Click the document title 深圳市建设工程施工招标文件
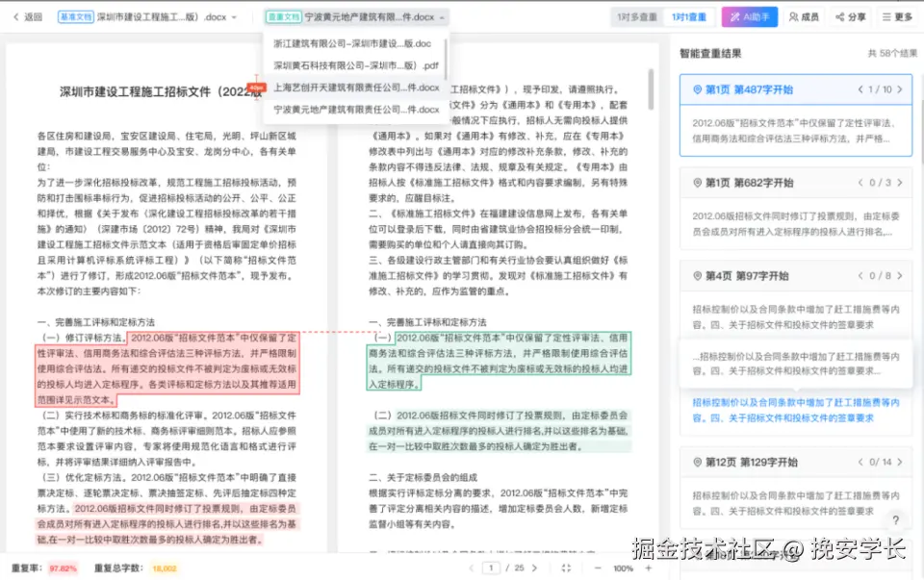This screenshot has height=580, width=924. click(161, 92)
